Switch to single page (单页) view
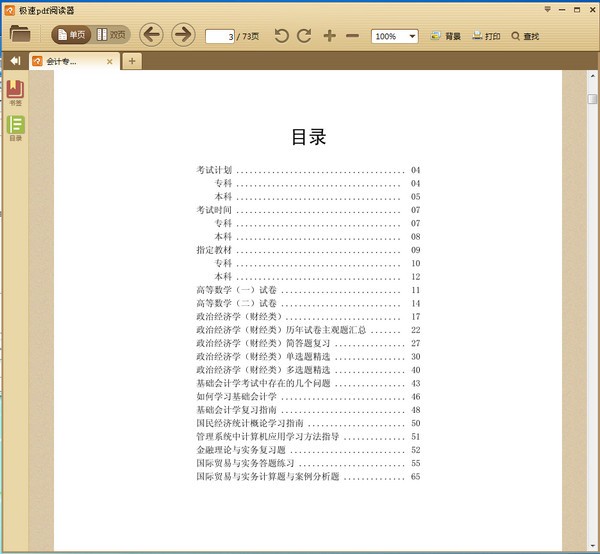Image resolution: width=600 pixels, height=554 pixels. (x=71, y=35)
